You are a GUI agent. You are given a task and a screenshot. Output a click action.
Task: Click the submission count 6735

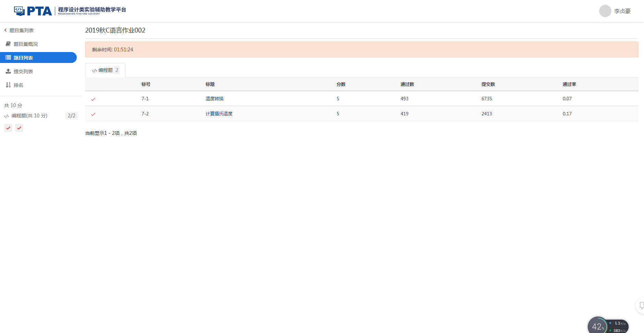(x=487, y=99)
